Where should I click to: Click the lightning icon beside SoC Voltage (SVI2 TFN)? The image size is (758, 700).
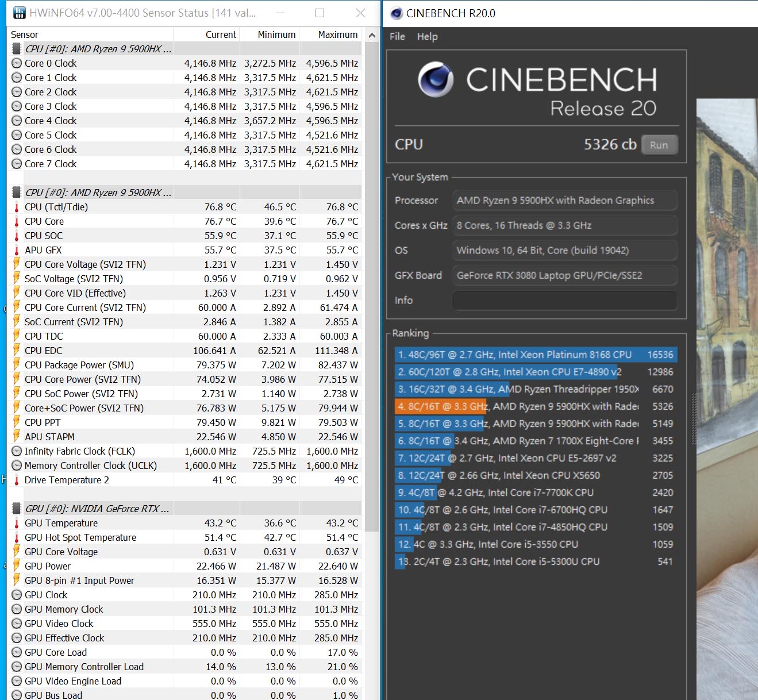[17, 279]
